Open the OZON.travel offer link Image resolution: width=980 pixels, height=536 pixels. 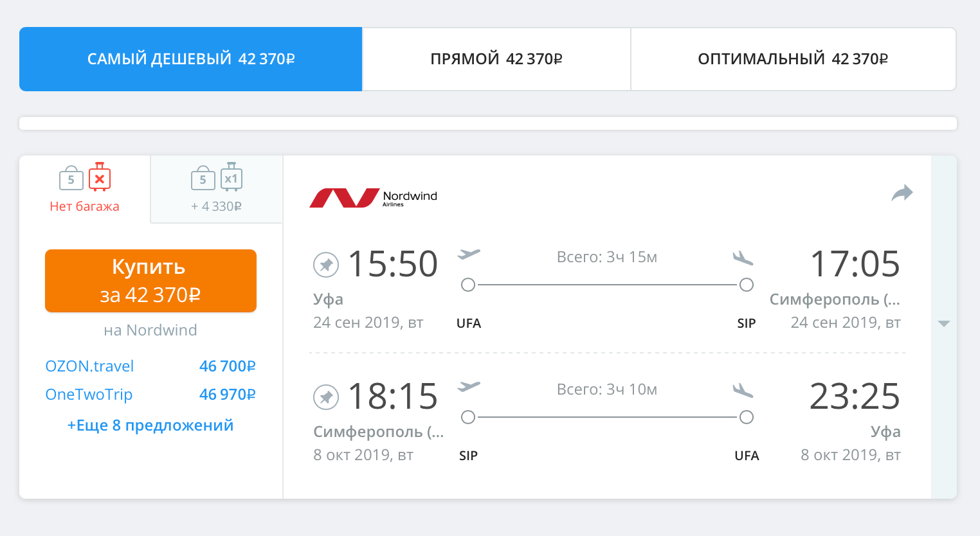click(89, 366)
